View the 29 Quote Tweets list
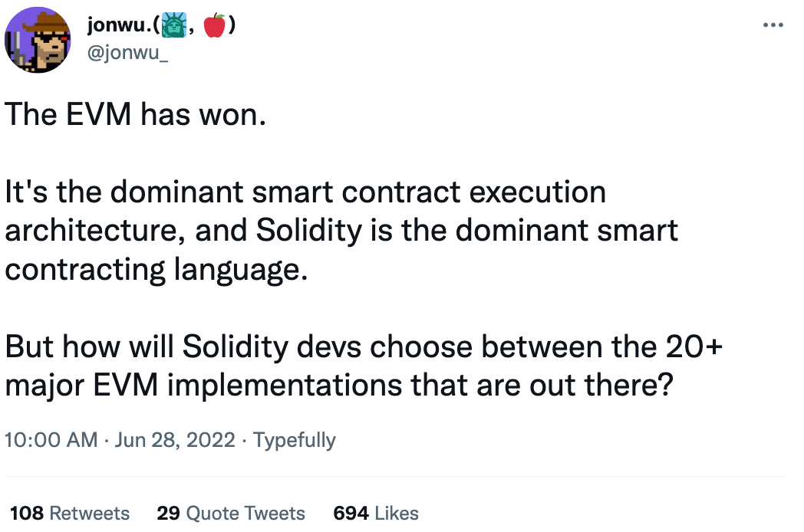Screen dimensions: 804x532 click(x=231, y=513)
